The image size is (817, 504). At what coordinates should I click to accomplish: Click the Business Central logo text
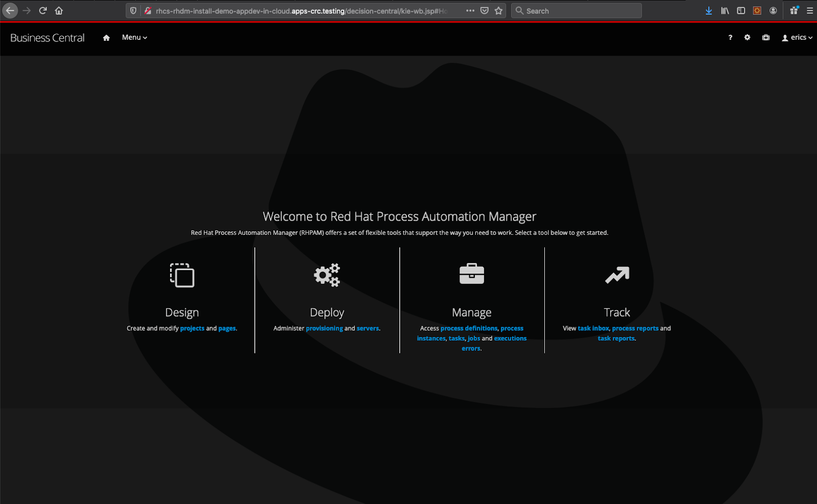pos(47,38)
